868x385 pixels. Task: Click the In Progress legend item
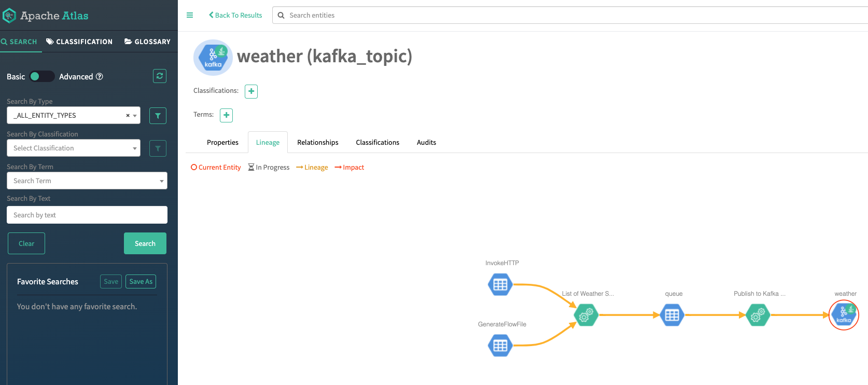pos(269,167)
